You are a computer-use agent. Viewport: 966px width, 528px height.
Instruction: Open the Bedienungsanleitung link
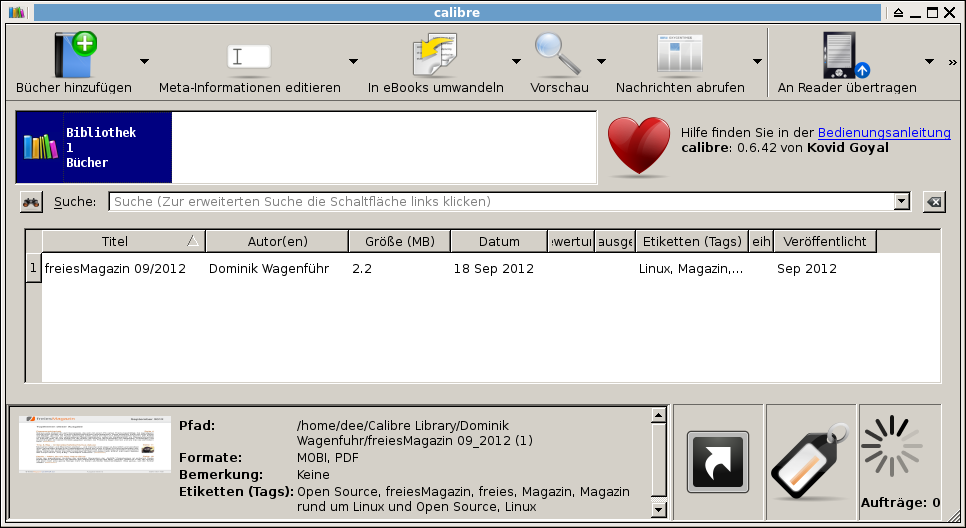884,132
